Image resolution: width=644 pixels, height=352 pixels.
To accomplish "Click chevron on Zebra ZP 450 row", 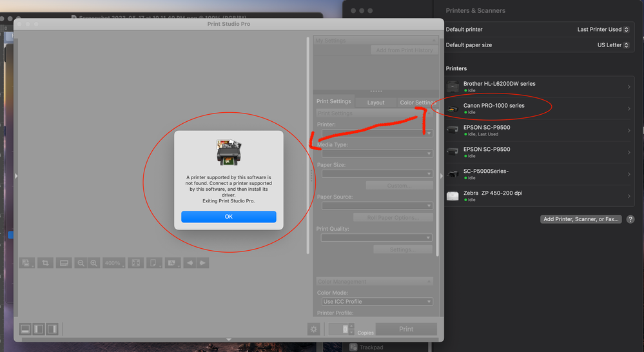I will coord(629,196).
